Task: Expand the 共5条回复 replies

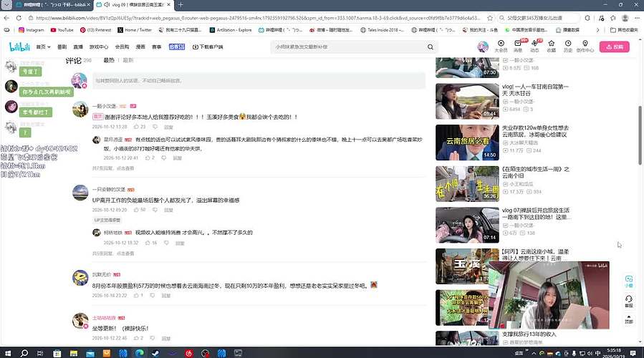Action: 113,253
